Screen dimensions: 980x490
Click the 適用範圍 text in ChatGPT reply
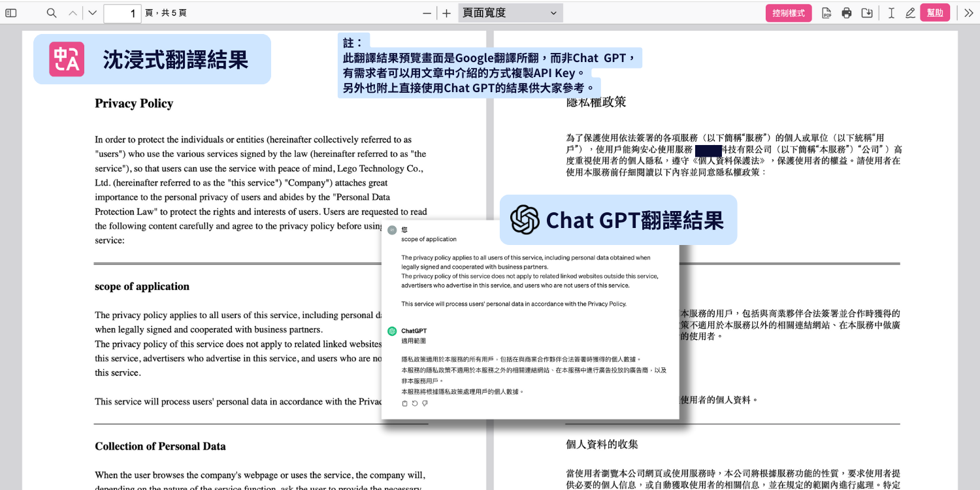pos(414,341)
